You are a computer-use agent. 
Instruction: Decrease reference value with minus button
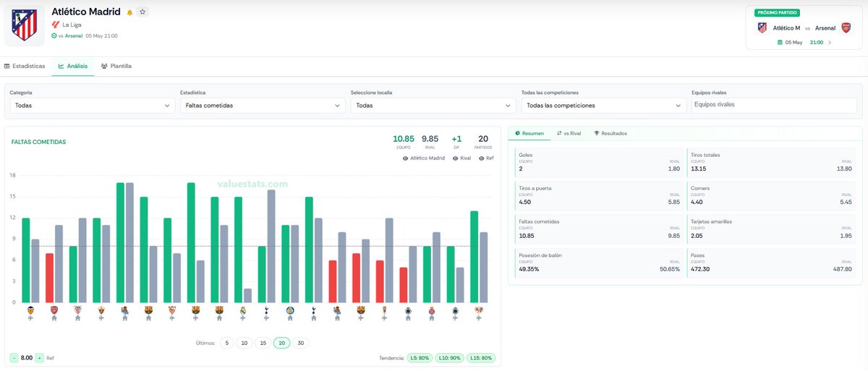[14, 357]
